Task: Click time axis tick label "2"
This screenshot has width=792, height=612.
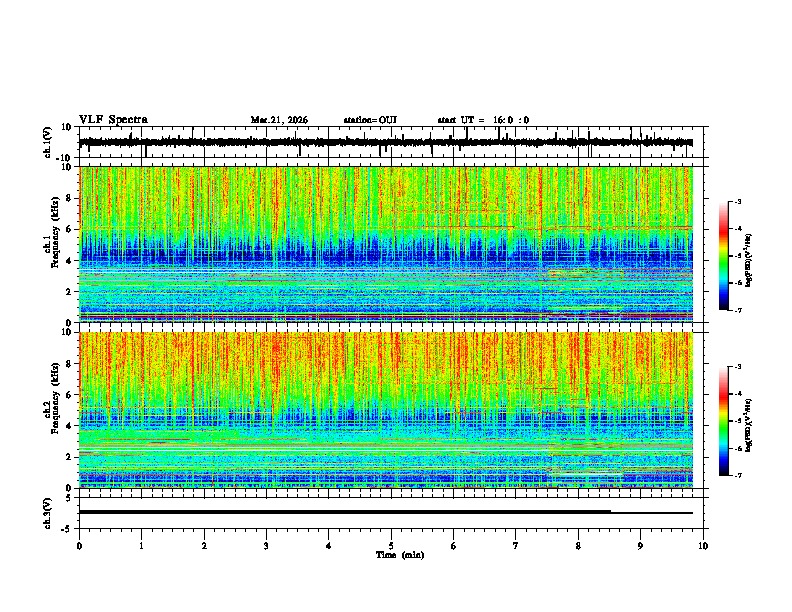Action: coord(204,546)
